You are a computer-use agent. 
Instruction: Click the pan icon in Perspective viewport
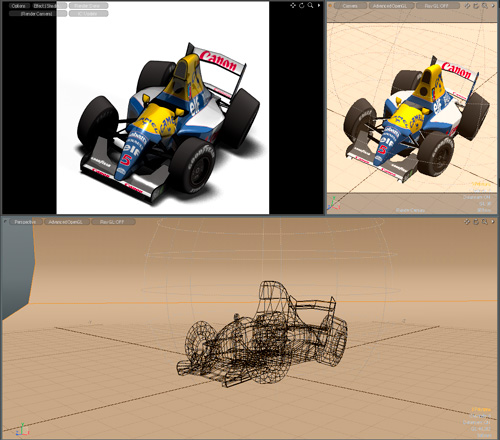[468, 222]
